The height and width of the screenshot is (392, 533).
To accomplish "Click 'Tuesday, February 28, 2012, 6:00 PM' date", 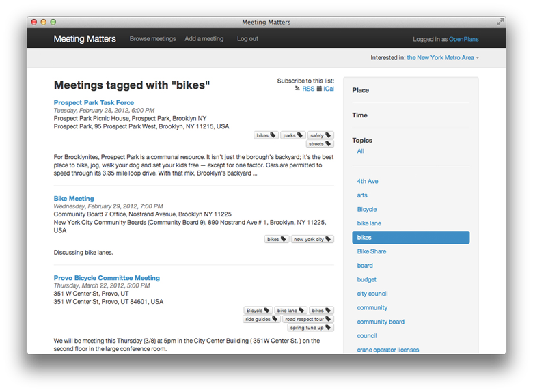I will coord(104,111).
